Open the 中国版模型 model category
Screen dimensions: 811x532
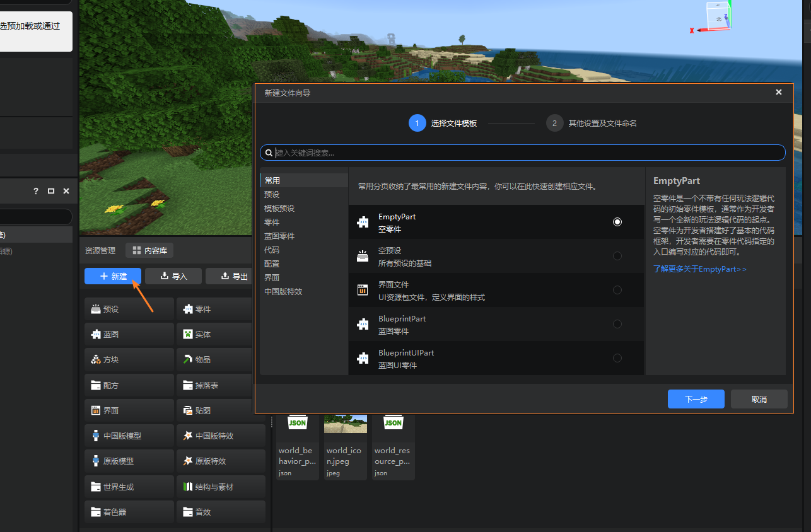click(x=129, y=436)
